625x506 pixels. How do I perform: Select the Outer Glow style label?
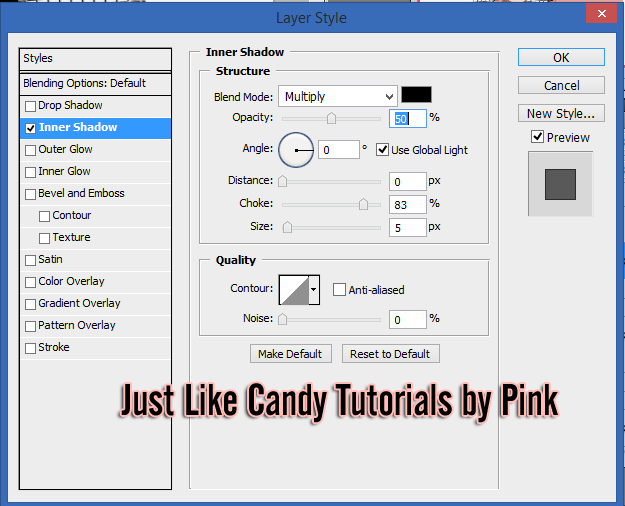pos(65,149)
